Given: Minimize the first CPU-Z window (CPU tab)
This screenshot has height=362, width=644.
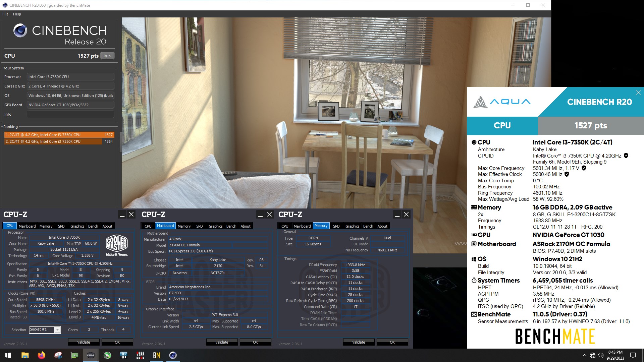Looking at the screenshot, I should coord(122,215).
